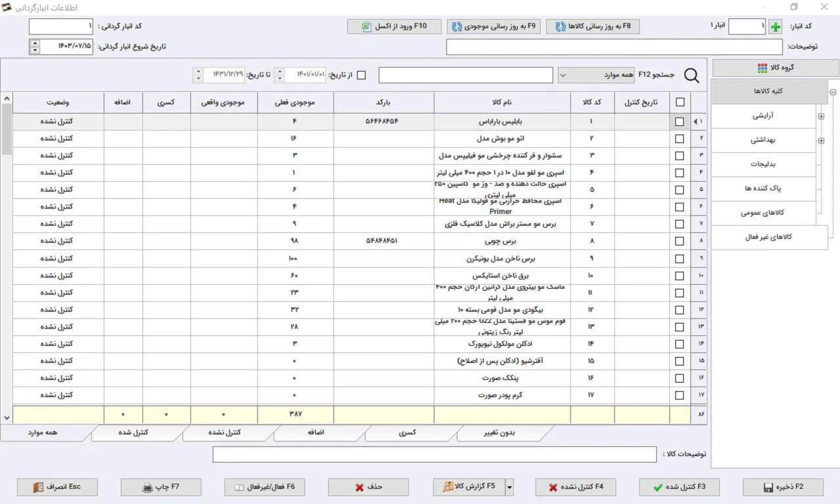The image size is (840, 504).
Task: Click refresh arrows icon on F8 به روز رسانی کالاها
Action: (560, 27)
